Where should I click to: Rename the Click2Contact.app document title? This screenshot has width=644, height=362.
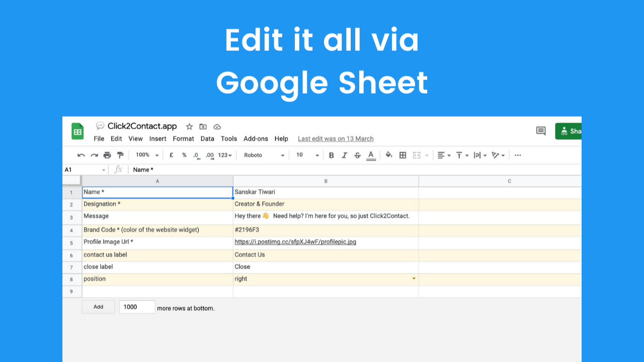(x=142, y=126)
